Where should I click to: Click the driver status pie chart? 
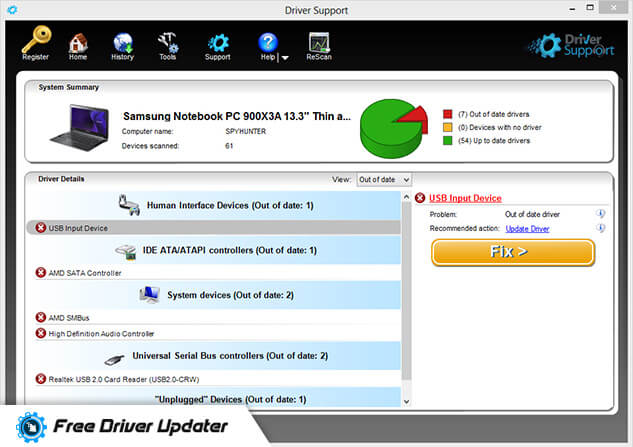point(394,128)
